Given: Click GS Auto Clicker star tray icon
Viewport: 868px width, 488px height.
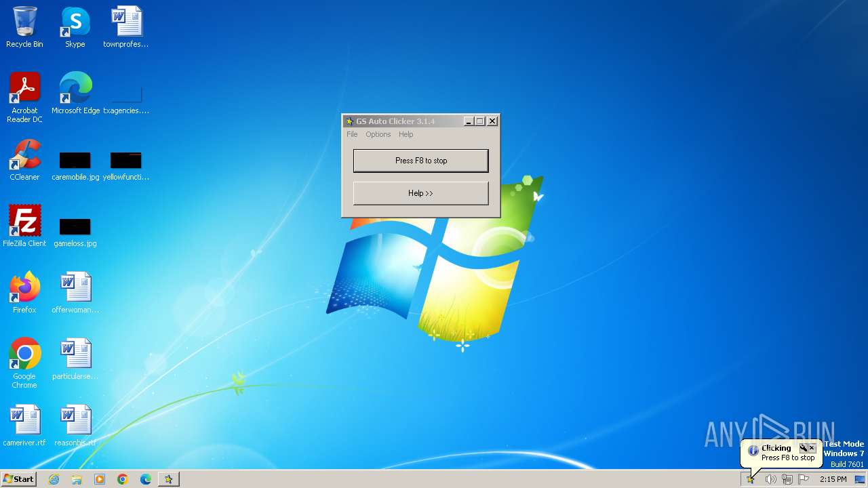Looking at the screenshot, I should point(751,479).
